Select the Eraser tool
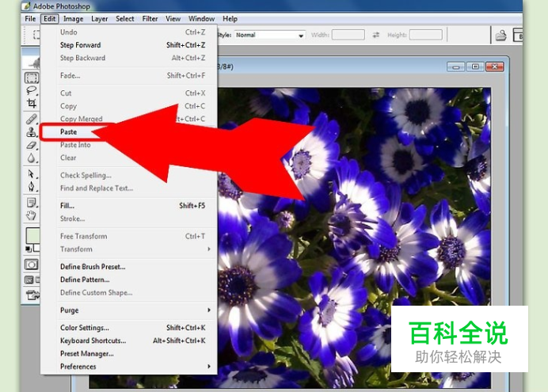This screenshot has width=548, height=392. (31, 145)
